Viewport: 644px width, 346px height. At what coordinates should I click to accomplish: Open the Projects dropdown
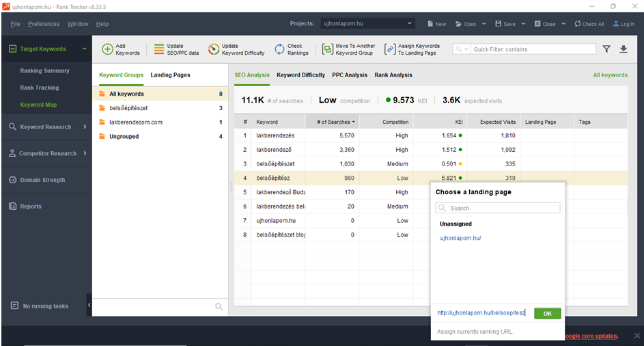367,23
